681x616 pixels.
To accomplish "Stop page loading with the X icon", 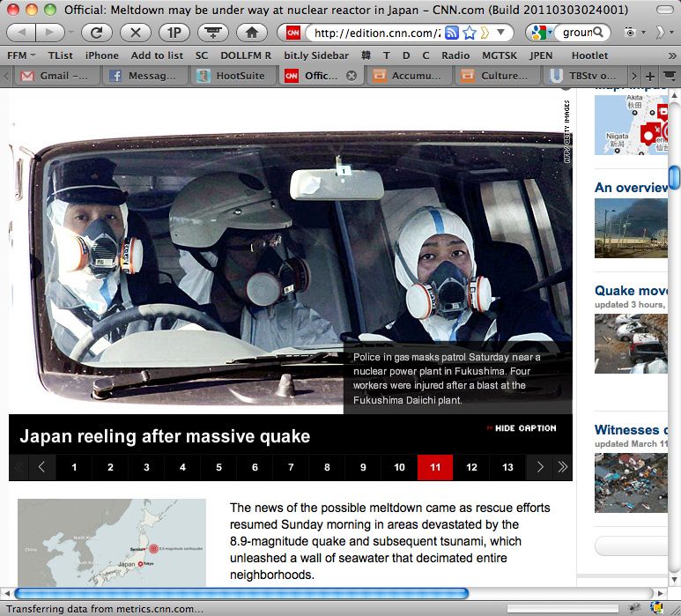I will 135,33.
